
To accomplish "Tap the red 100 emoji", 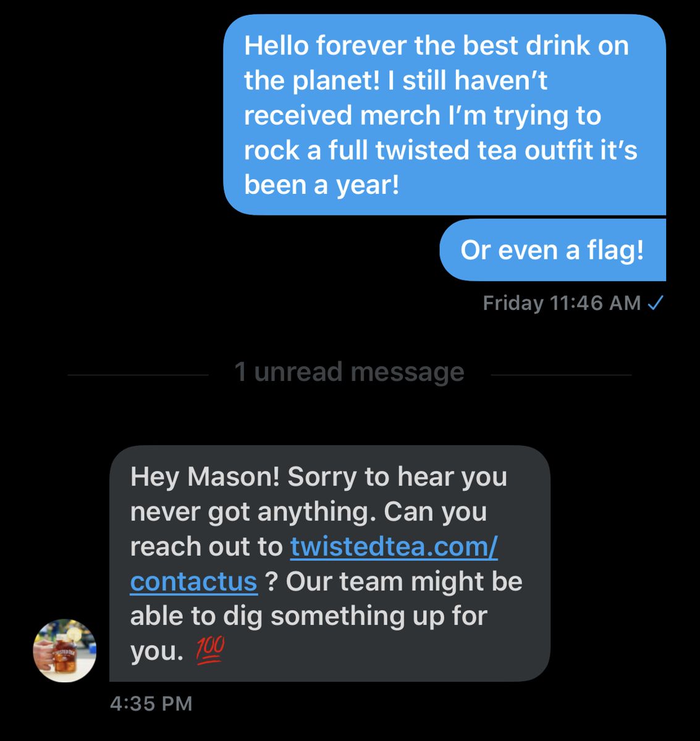I will click(x=210, y=650).
